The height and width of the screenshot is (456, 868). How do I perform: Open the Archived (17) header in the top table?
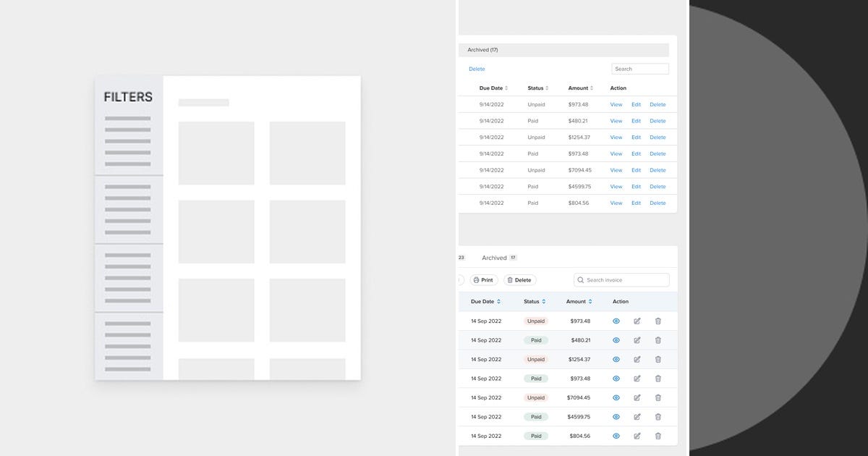point(482,49)
